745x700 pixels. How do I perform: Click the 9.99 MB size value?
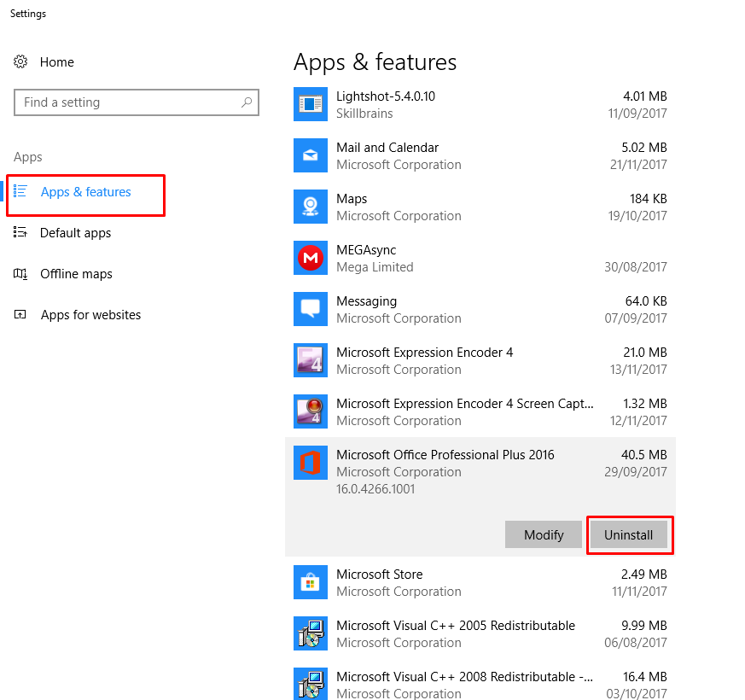point(643,626)
